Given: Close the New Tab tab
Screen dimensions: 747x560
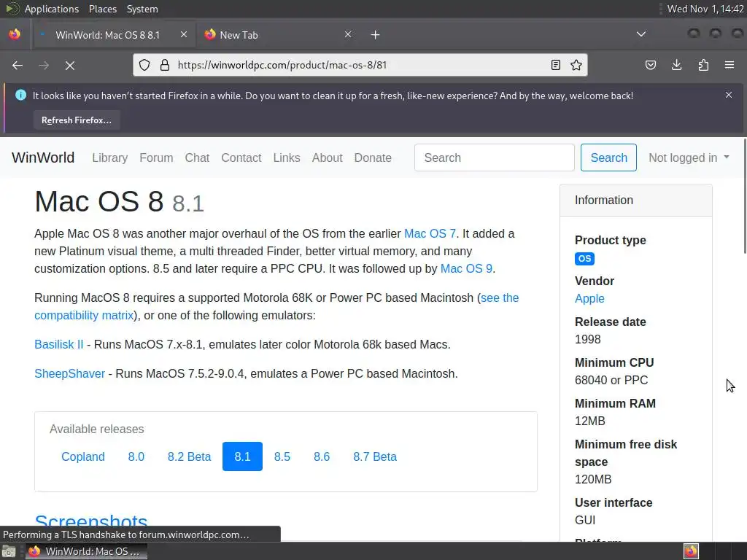Looking at the screenshot, I should [x=348, y=34].
